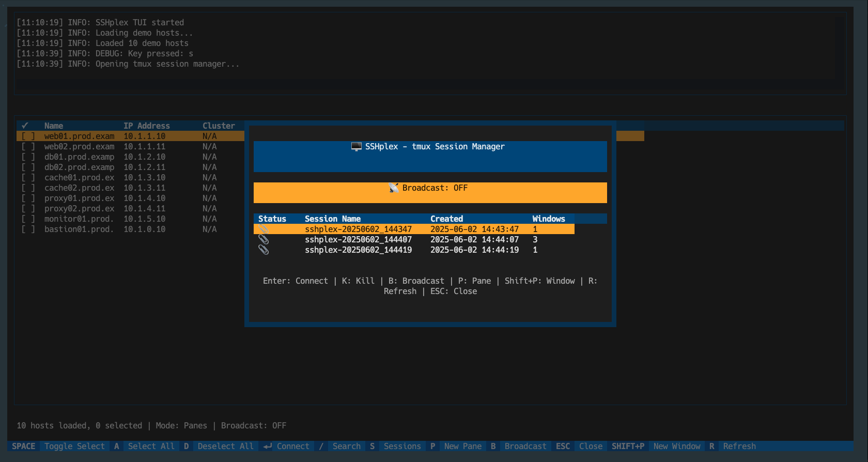Image resolution: width=868 pixels, height=462 pixels.
Task: Click created time 2025-06-02 14:44:19
Action: [474, 250]
